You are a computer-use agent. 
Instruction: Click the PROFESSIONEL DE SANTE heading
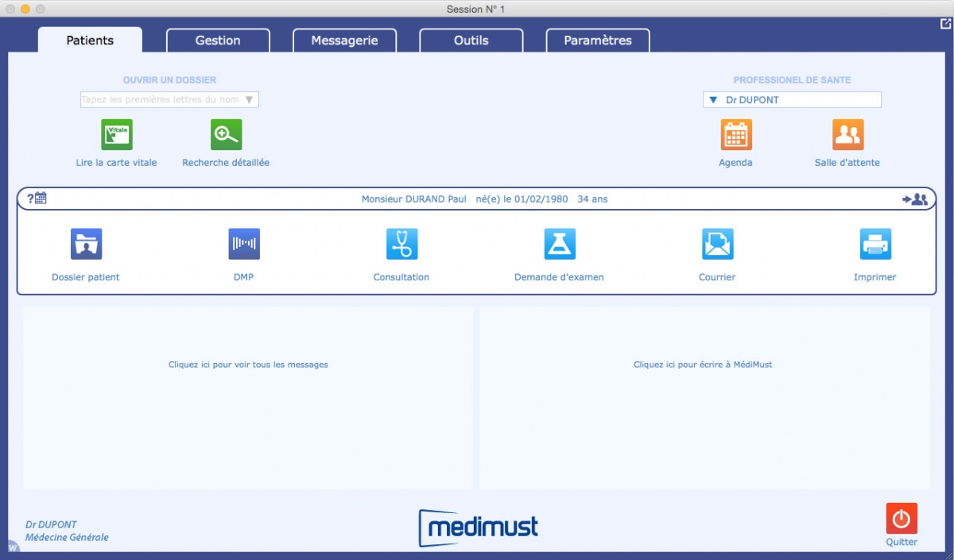point(792,80)
